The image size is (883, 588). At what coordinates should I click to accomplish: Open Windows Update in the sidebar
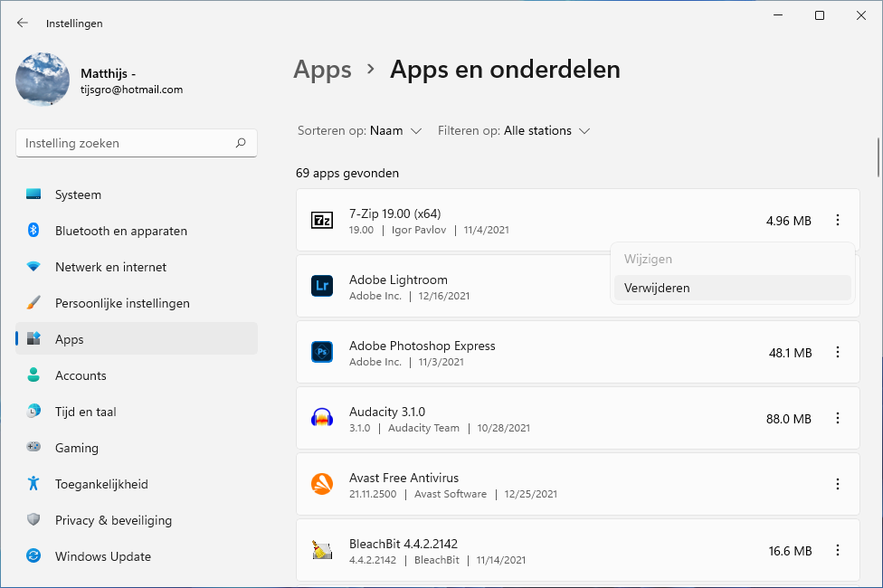[x=102, y=556]
